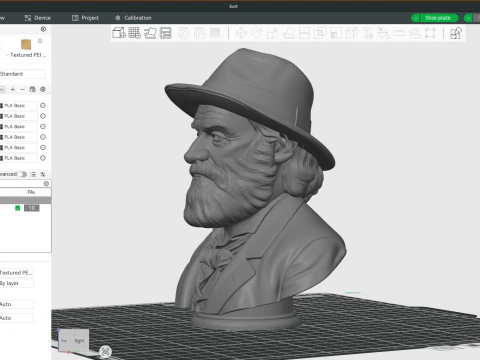Switch to the Device tab
This screenshot has width=480, height=360.
38,18
